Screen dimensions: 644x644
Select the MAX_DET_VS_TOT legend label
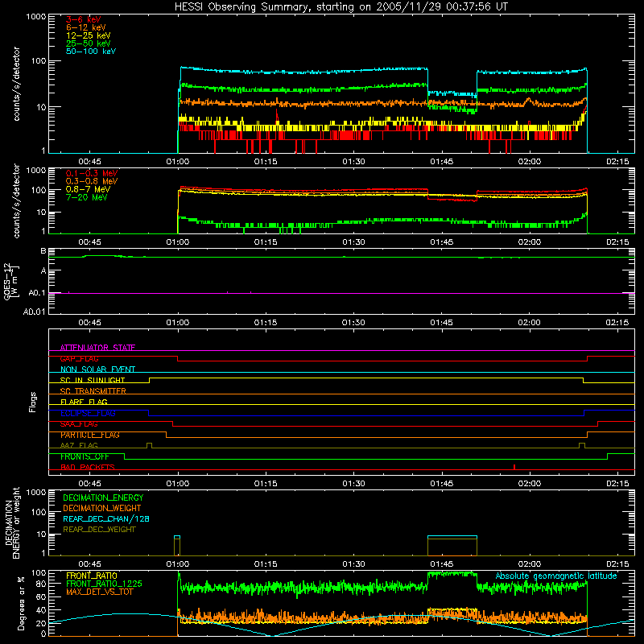99,592
